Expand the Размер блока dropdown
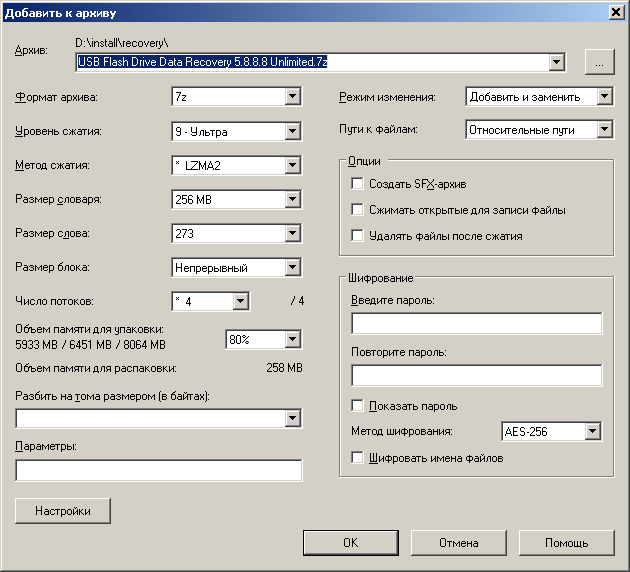The height and width of the screenshot is (572, 630). click(x=293, y=267)
